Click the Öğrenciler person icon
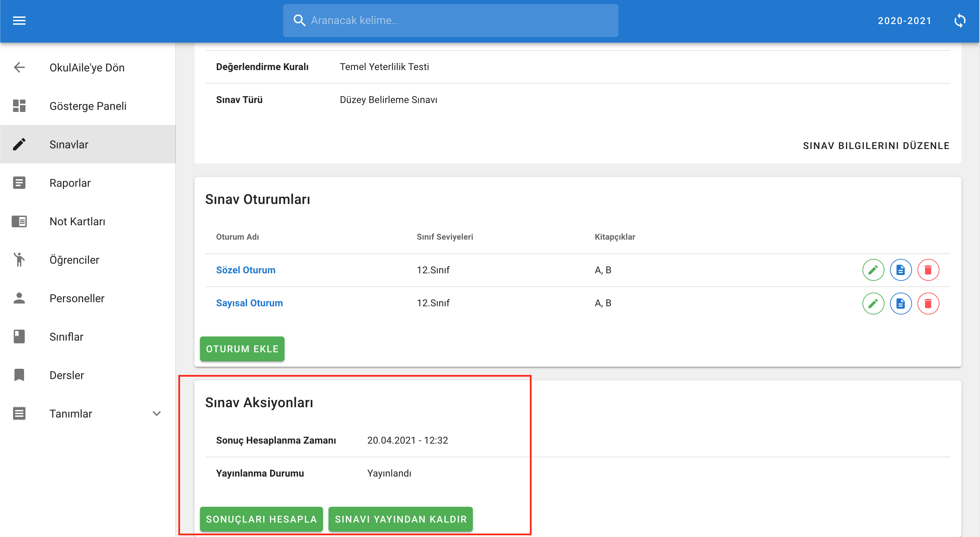This screenshot has width=980, height=537. click(19, 260)
